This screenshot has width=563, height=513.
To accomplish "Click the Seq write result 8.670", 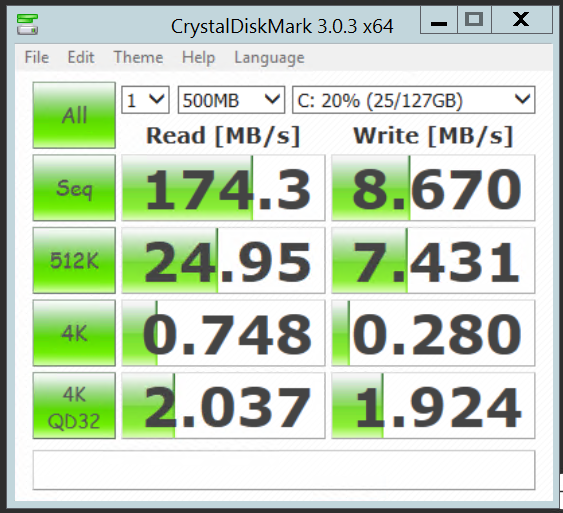I will (433, 188).
